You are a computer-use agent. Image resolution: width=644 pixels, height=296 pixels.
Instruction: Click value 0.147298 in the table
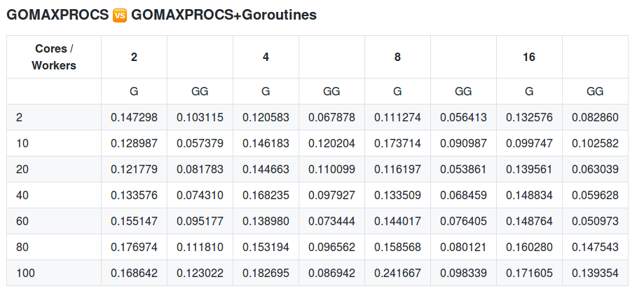135,118
